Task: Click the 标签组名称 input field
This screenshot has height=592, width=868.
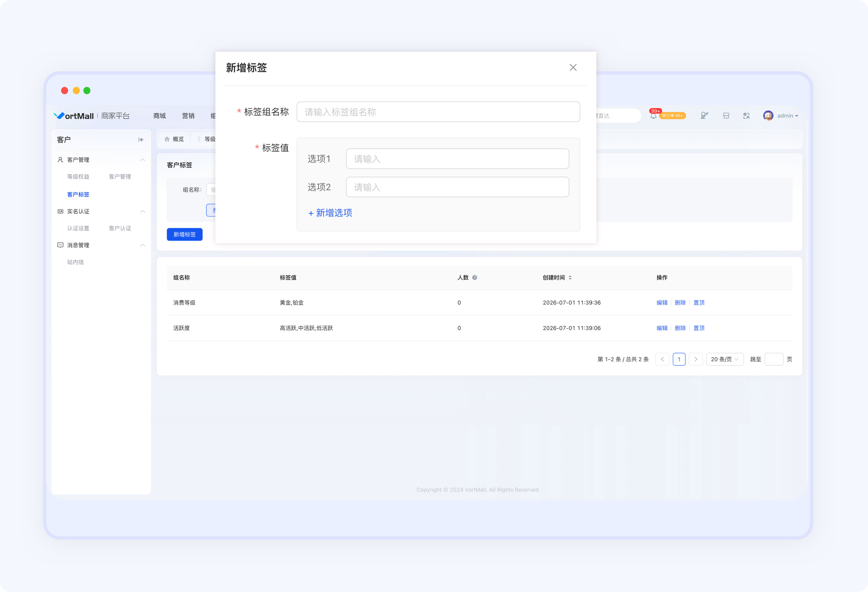Action: 438,112
